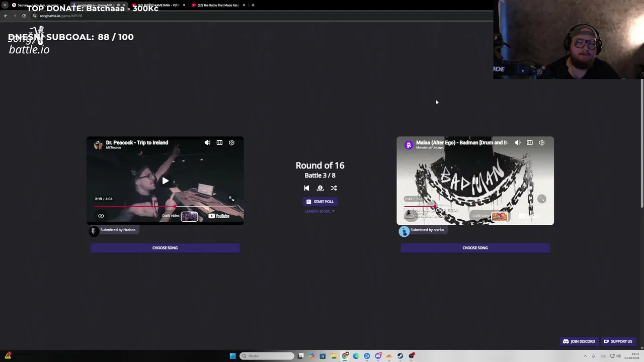This screenshot has width=644, height=362.
Task: Seek the Dr. Peacock video progress bar
Action: [165, 207]
